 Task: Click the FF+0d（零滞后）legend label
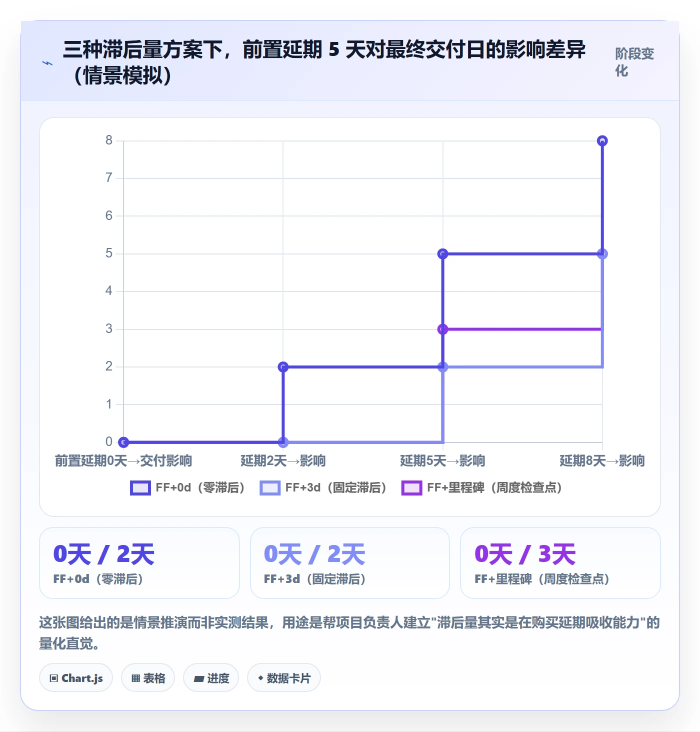tap(200, 487)
